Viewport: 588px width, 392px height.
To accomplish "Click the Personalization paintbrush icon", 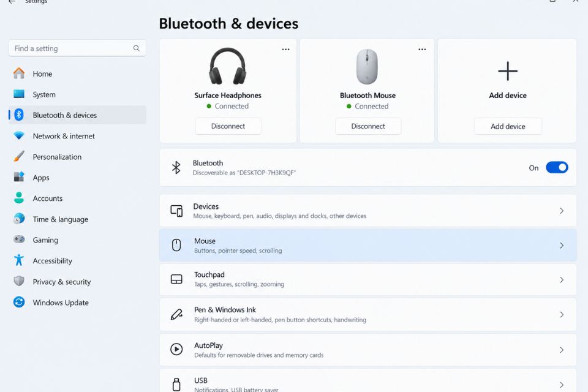I will coord(19,156).
